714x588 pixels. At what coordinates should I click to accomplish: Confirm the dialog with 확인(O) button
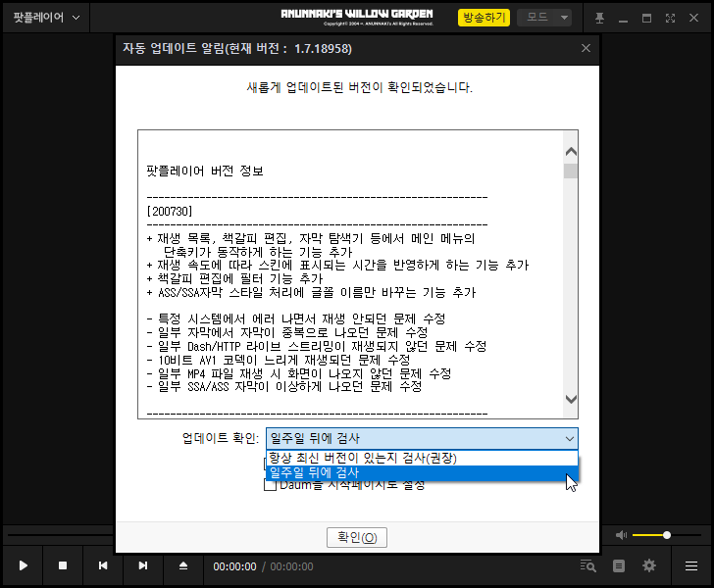click(x=357, y=537)
